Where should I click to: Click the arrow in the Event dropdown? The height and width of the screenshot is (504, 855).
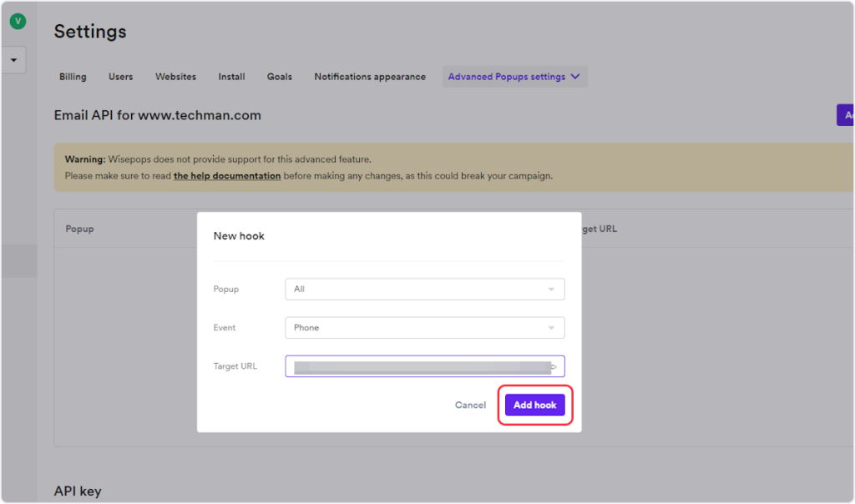[x=551, y=328]
